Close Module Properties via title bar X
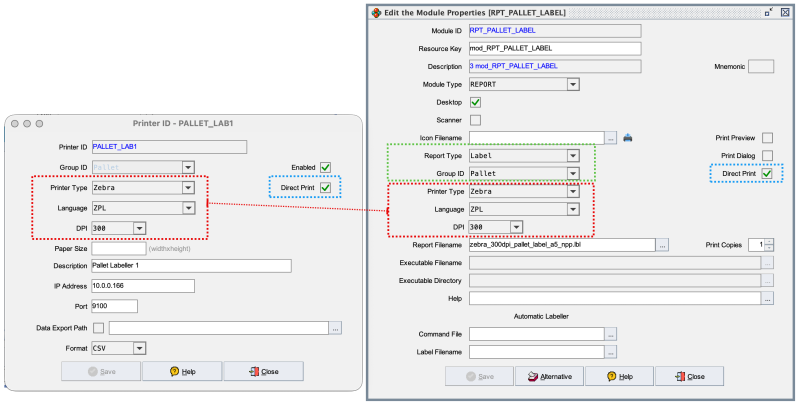This screenshot has width=800, height=406. [x=785, y=12]
